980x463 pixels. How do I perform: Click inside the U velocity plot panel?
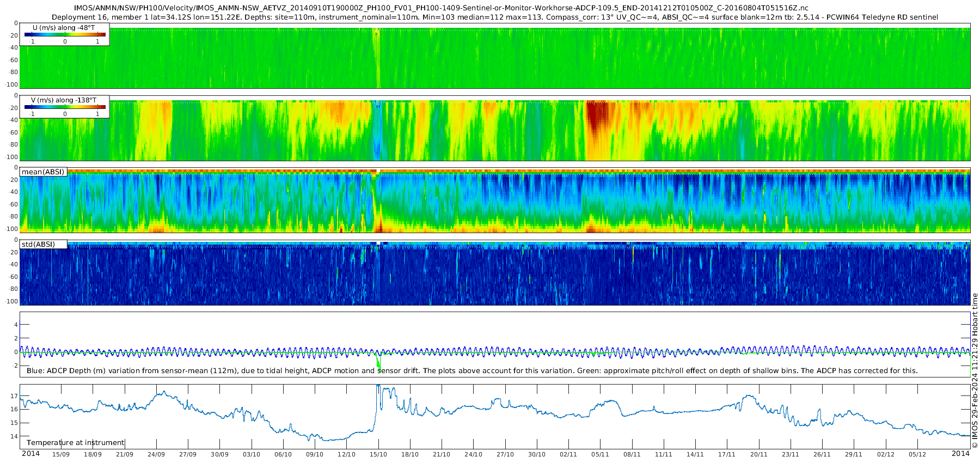click(x=495, y=57)
